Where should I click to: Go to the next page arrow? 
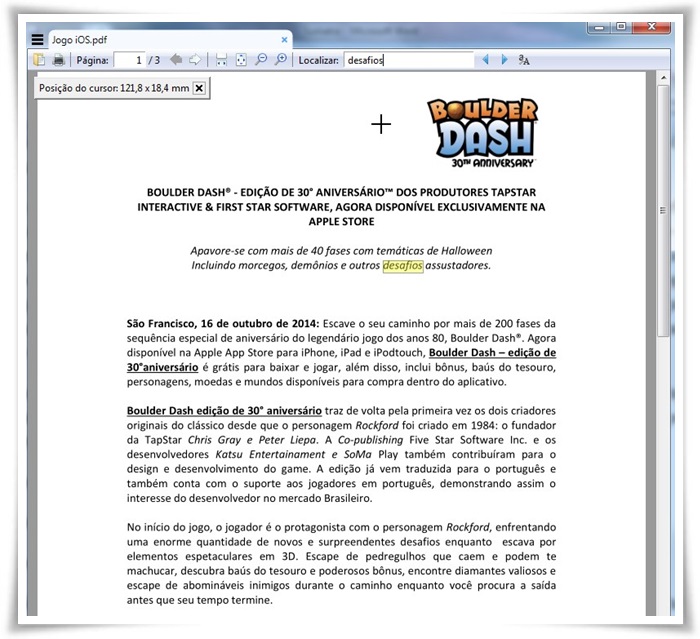(195, 59)
